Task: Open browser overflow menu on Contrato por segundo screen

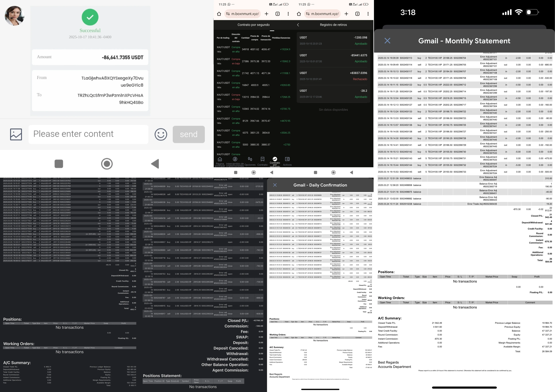Action: coord(288,14)
